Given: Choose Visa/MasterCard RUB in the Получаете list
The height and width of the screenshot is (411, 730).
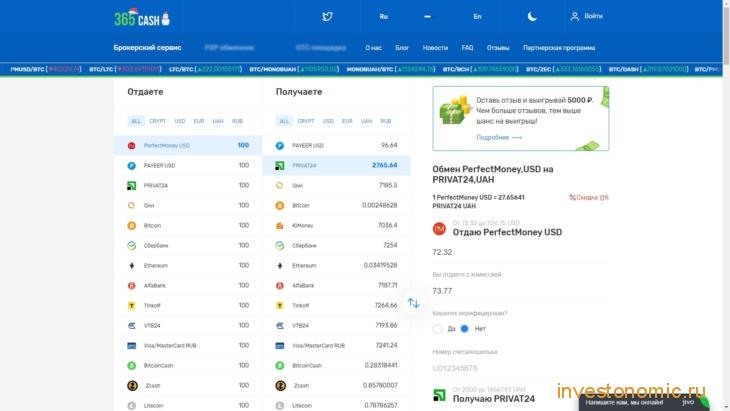Looking at the screenshot, I should [x=337, y=346].
